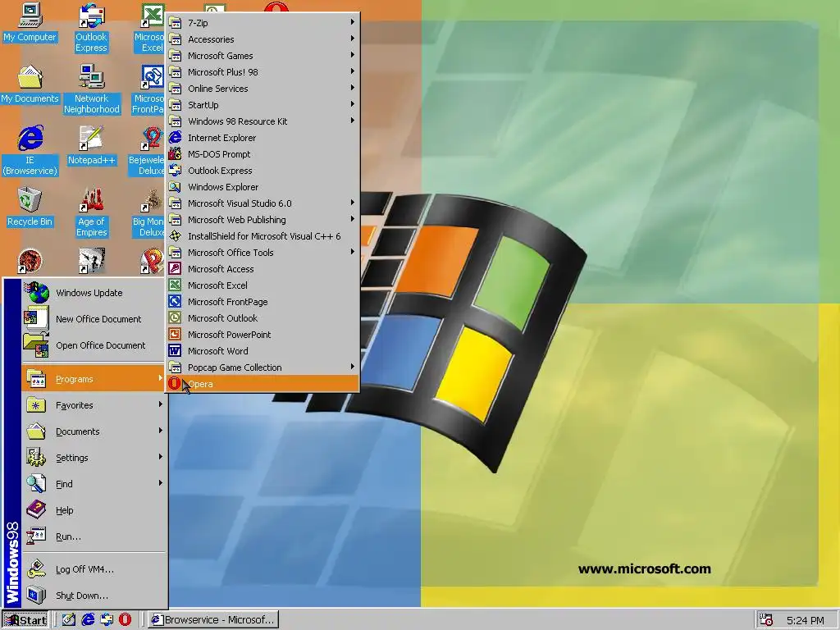Select Run... in Start menu
Image resolution: width=840 pixels, height=630 pixels.
click(x=94, y=536)
